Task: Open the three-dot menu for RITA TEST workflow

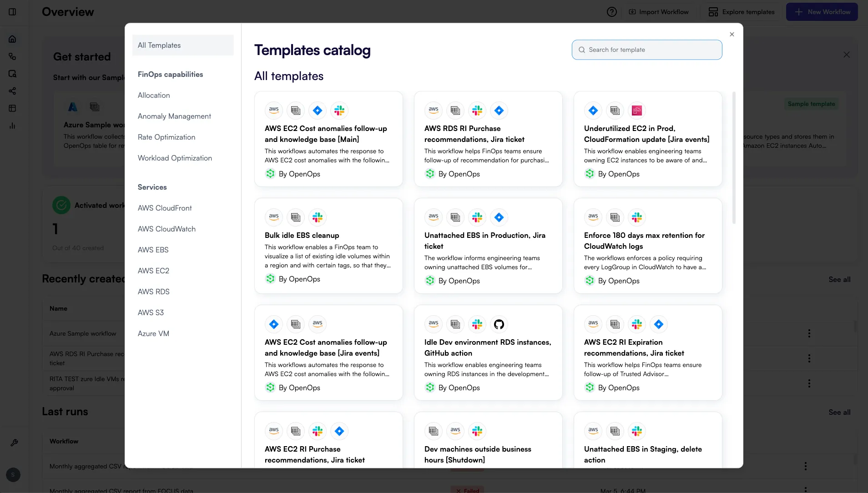Action: [x=809, y=383]
